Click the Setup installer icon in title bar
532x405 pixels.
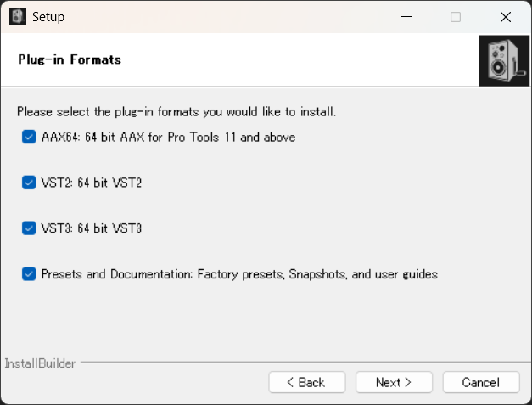[17, 16]
